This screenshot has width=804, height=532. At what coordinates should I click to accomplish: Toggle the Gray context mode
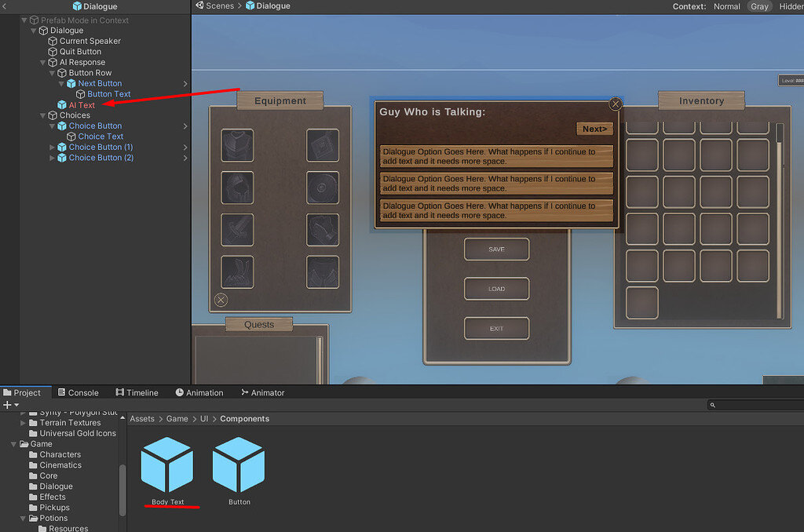pos(759,6)
